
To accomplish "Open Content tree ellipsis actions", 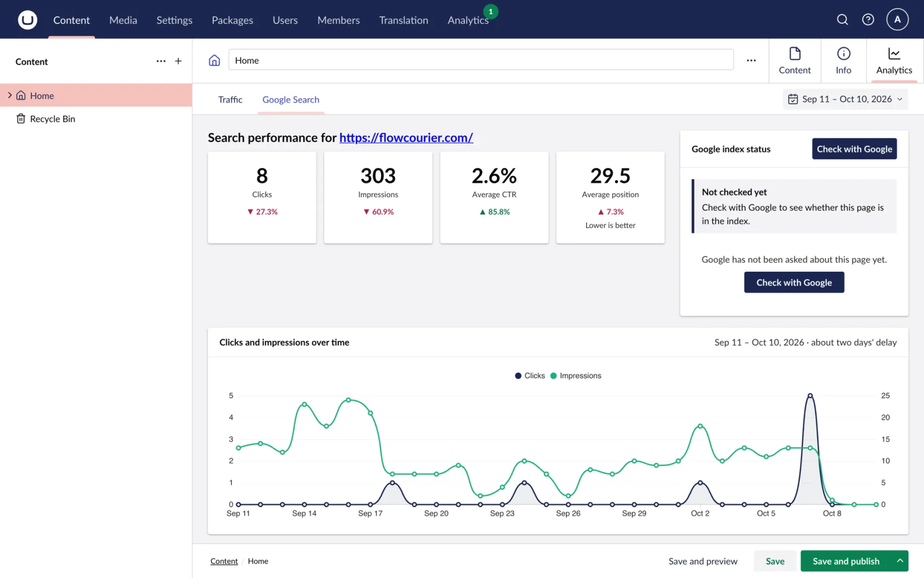I will tap(161, 61).
